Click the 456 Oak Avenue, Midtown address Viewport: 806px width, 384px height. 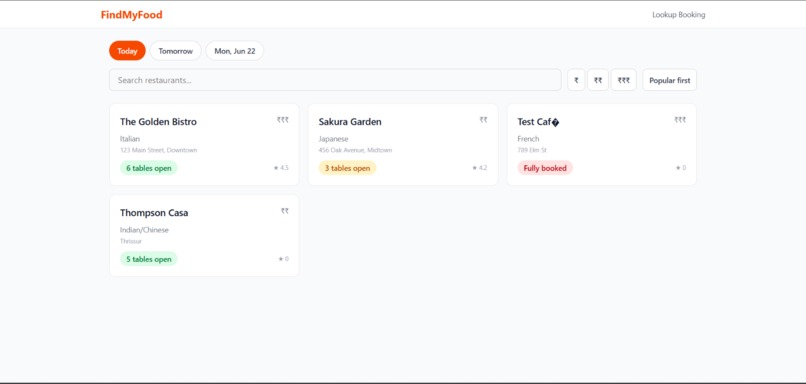(x=355, y=150)
